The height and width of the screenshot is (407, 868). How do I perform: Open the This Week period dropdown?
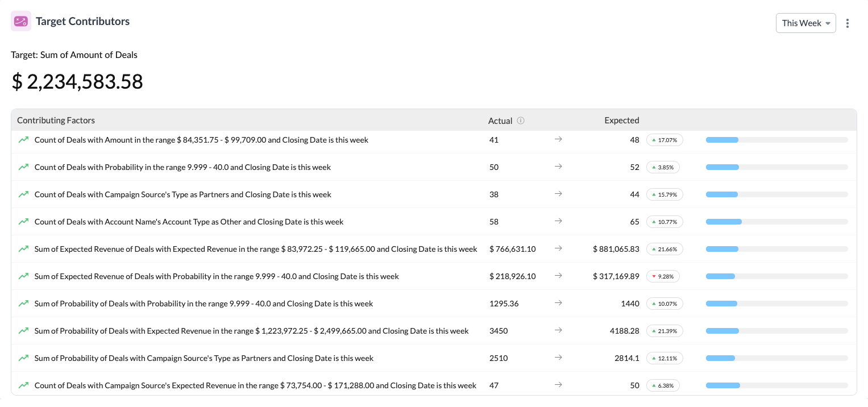click(805, 23)
